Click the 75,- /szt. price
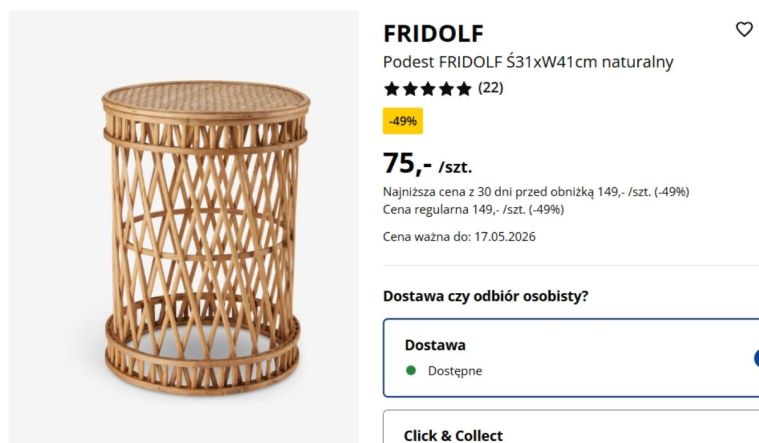The width and height of the screenshot is (759, 443). coord(427,164)
